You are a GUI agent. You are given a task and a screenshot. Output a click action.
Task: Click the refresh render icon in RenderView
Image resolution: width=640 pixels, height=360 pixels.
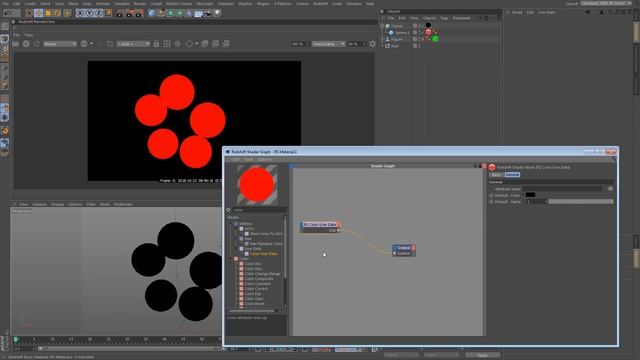pyautogui.click(x=36, y=44)
